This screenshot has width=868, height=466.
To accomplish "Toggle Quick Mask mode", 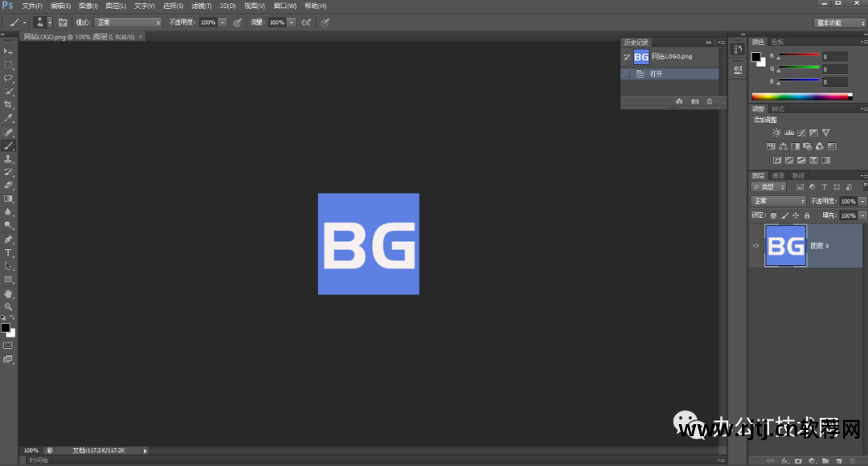I will [x=8, y=345].
